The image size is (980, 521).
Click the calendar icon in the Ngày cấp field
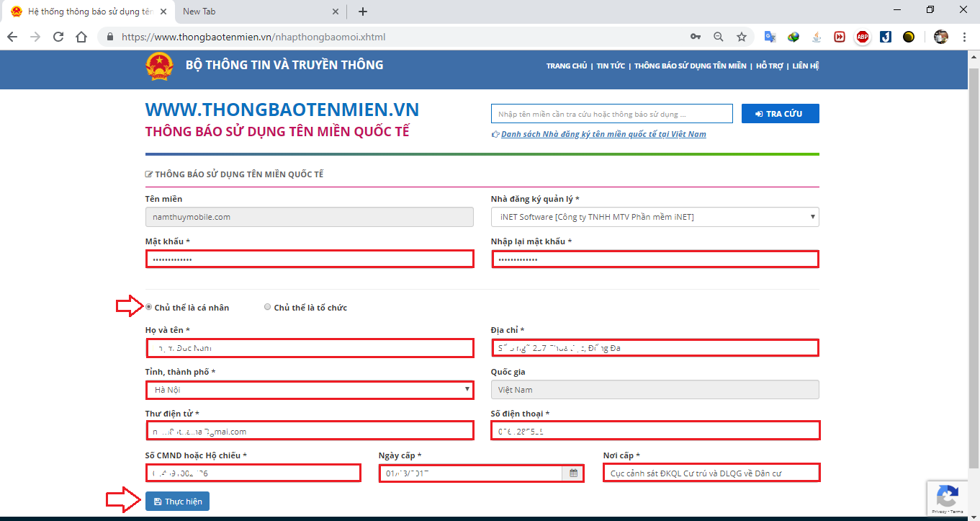pyautogui.click(x=572, y=473)
